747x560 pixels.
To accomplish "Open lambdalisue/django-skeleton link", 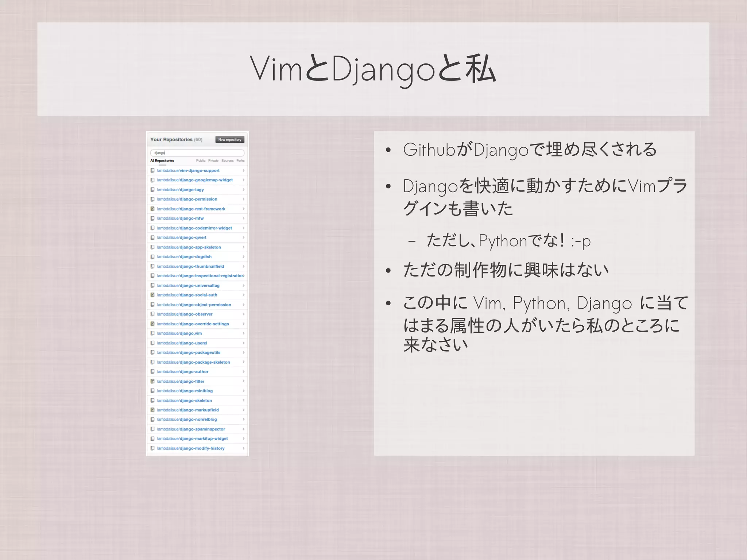I will [184, 400].
